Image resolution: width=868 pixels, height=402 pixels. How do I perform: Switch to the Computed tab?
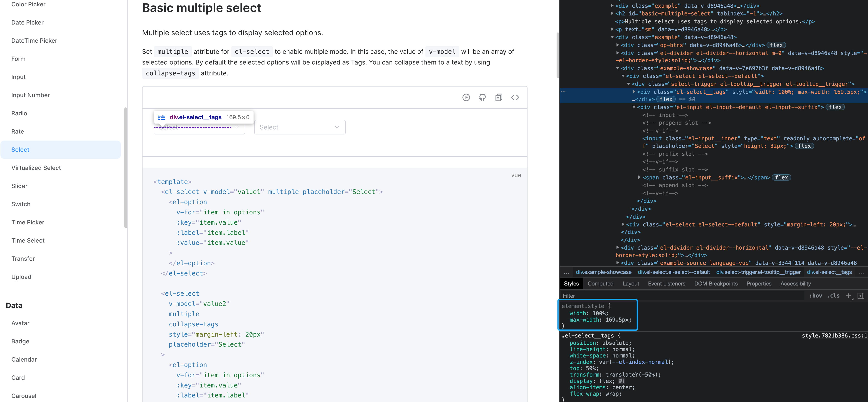pos(600,284)
